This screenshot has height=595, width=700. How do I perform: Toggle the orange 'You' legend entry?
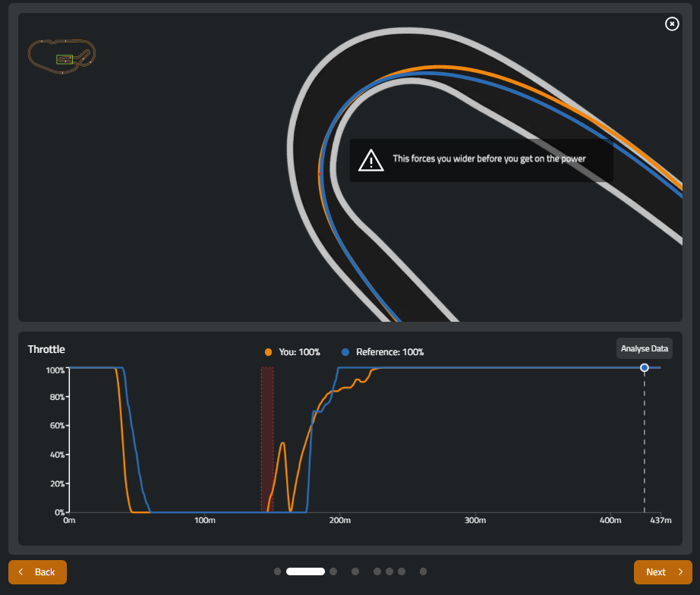(x=293, y=352)
